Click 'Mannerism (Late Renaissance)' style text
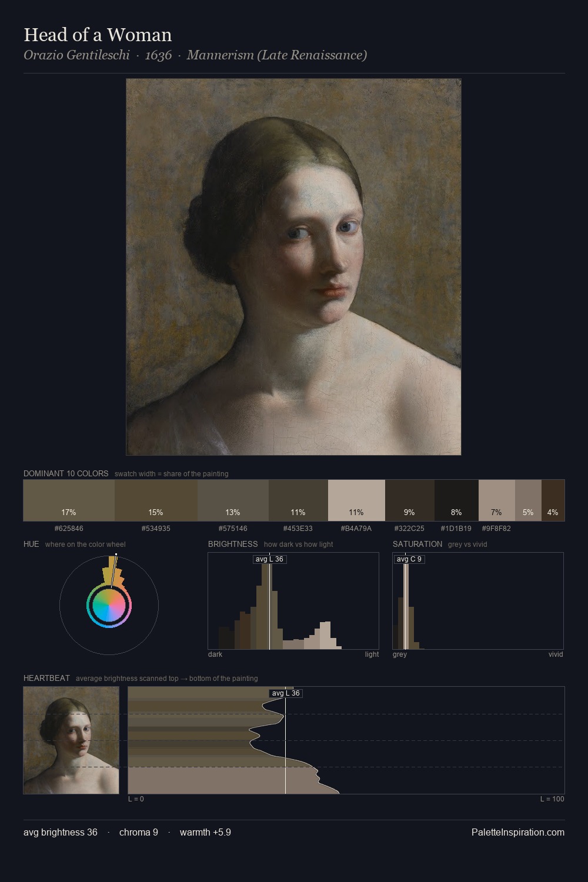 coord(277,55)
